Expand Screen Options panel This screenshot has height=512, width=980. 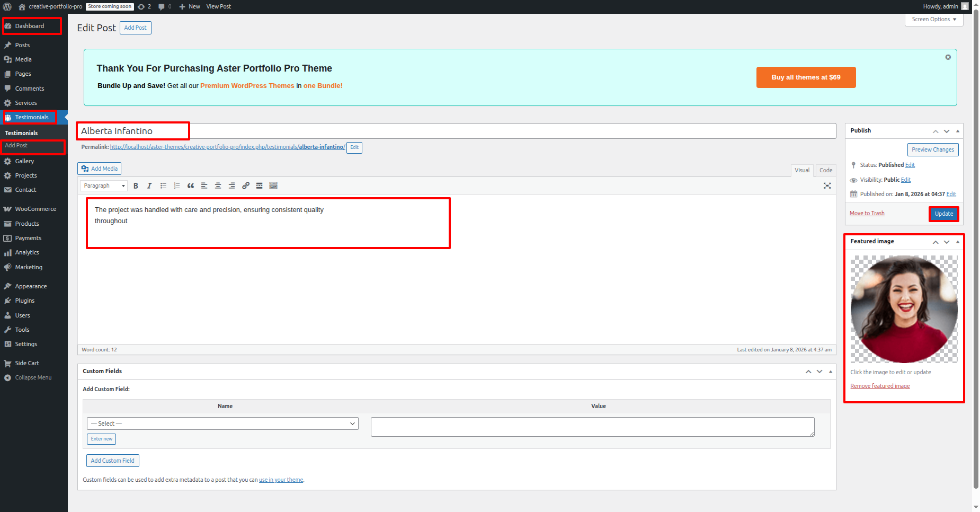tap(933, 20)
